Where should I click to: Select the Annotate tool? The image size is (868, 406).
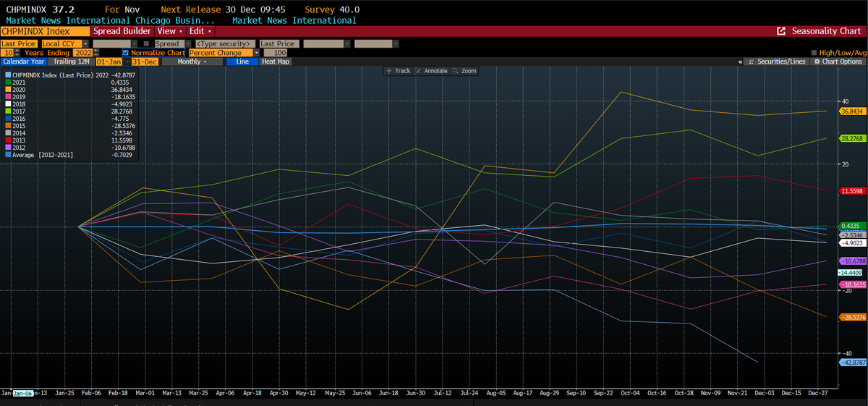[432, 71]
